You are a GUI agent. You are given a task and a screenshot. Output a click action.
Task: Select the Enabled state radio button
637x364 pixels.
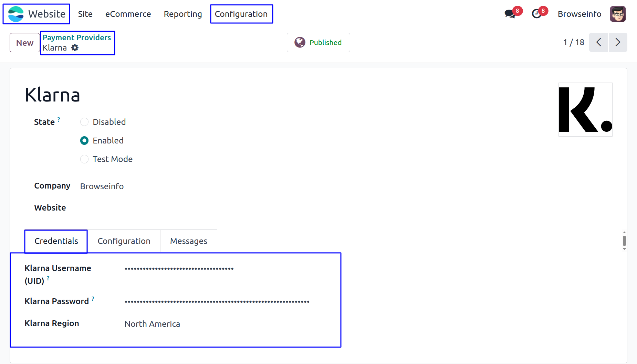[84, 141]
